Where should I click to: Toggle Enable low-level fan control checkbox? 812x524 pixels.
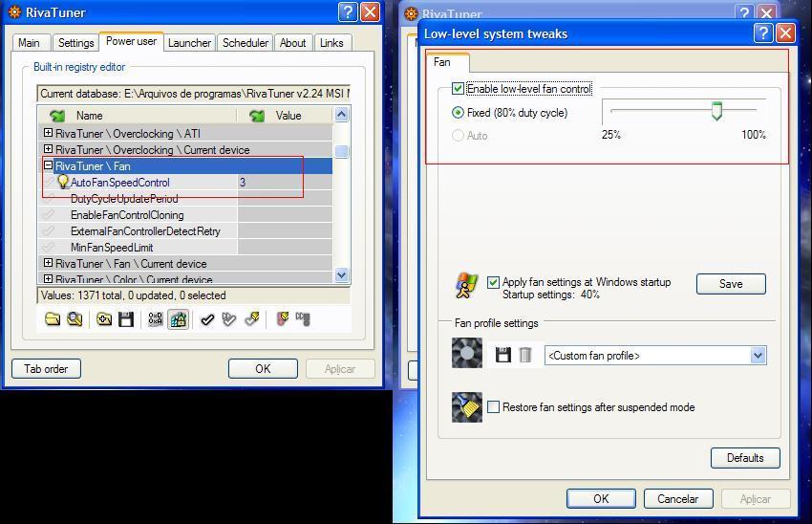pyautogui.click(x=458, y=89)
